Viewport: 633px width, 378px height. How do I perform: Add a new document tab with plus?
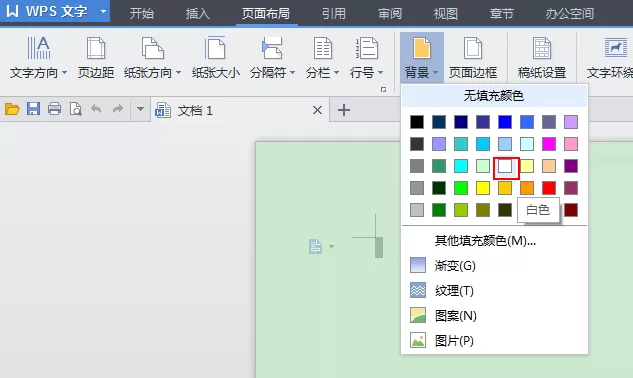coord(344,110)
